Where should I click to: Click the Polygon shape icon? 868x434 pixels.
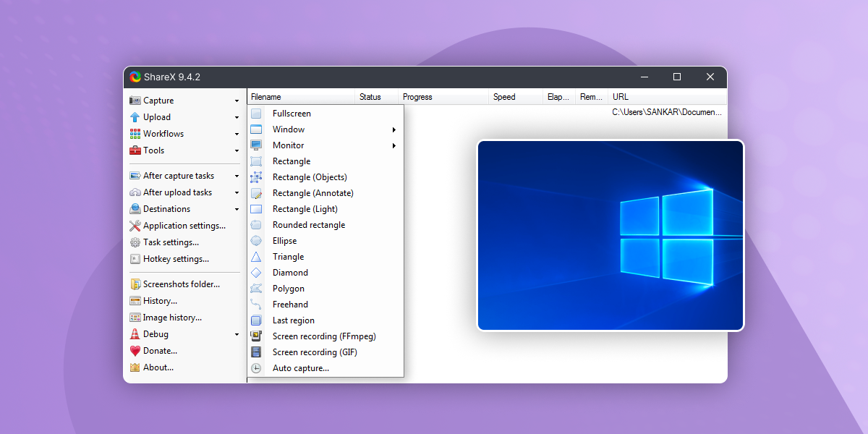pos(256,289)
